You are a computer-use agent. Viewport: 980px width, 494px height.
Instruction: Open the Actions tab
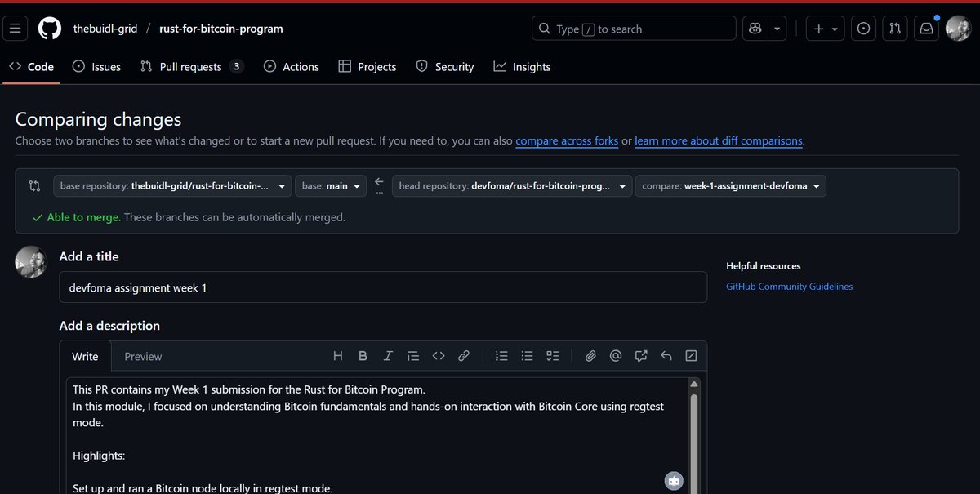click(292, 67)
